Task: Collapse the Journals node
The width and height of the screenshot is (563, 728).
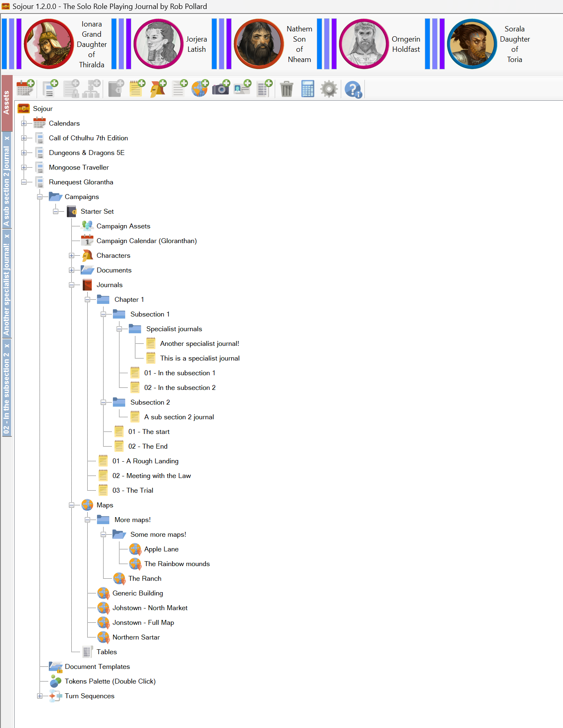Action: pyautogui.click(x=72, y=285)
